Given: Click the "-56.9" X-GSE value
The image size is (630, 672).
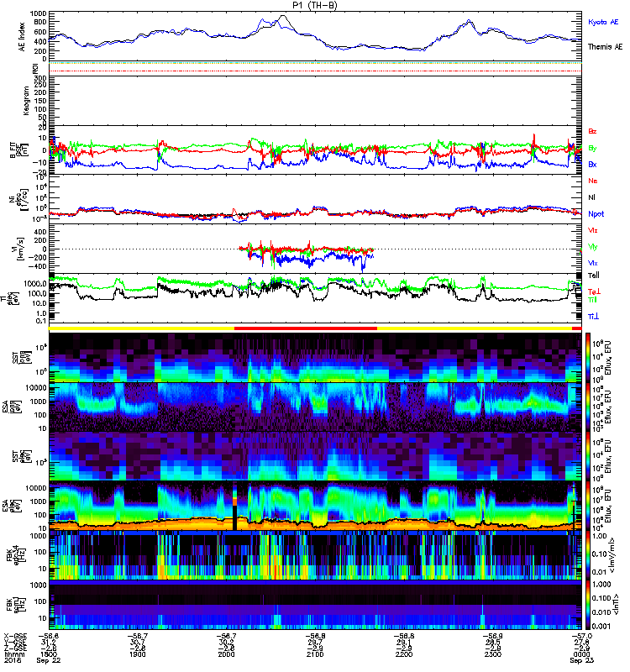Looking at the screenshot, I should (492, 636).
